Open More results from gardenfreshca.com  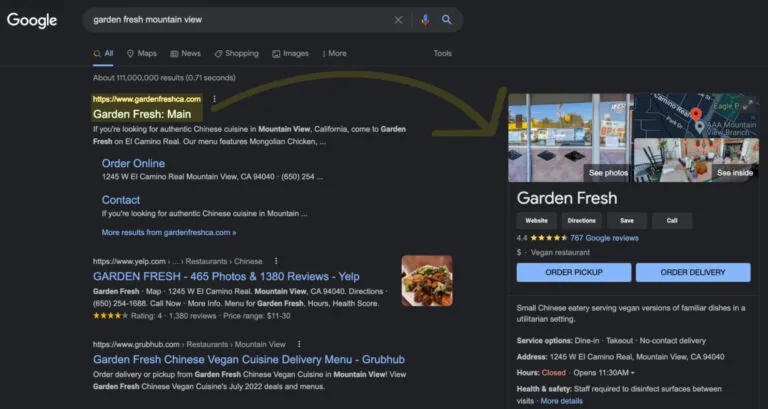tap(169, 233)
